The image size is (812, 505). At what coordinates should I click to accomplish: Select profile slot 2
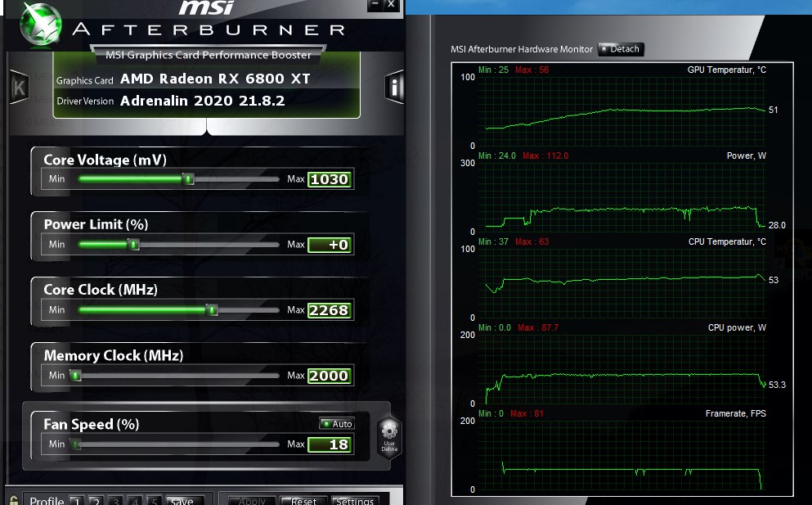point(96,501)
